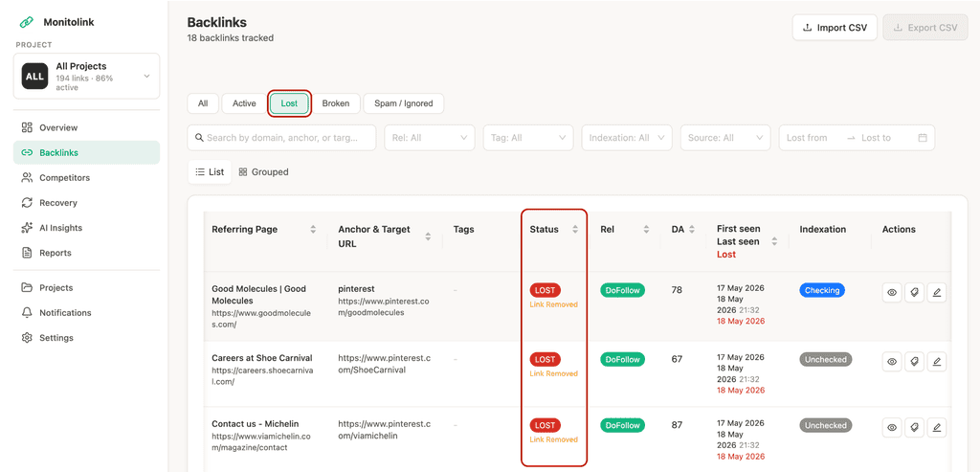Image resolution: width=980 pixels, height=472 pixels.
Task: Click "Contact us - Michelin" title
Action: pos(255,424)
